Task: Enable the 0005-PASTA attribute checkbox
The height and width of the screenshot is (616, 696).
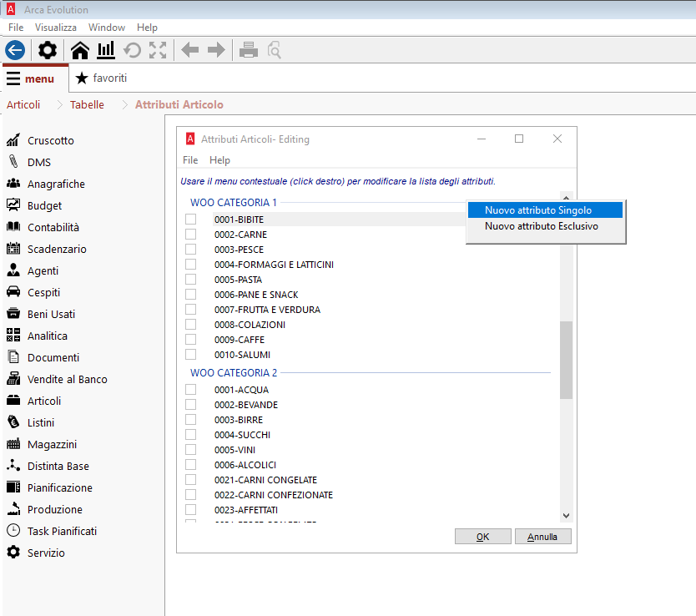Action: click(191, 280)
